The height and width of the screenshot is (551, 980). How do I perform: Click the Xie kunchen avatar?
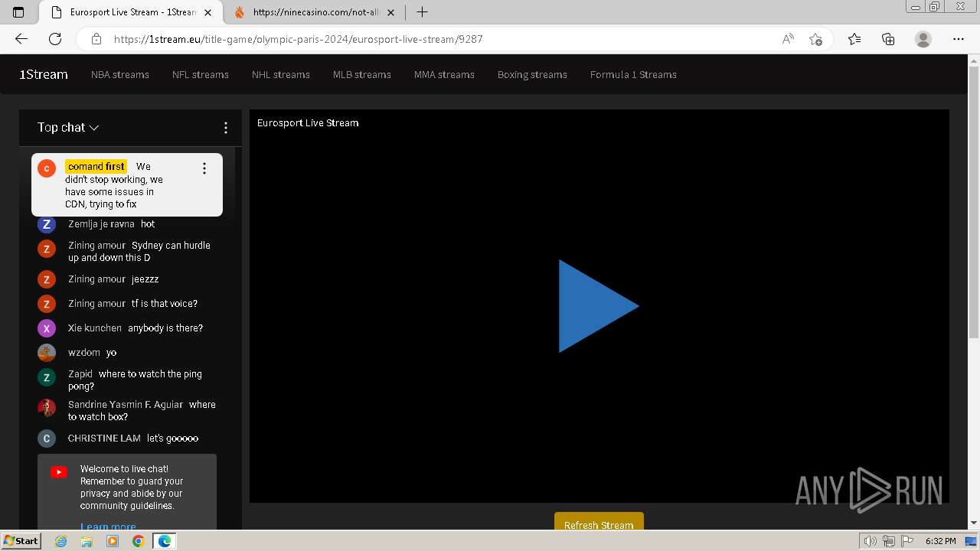(47, 328)
